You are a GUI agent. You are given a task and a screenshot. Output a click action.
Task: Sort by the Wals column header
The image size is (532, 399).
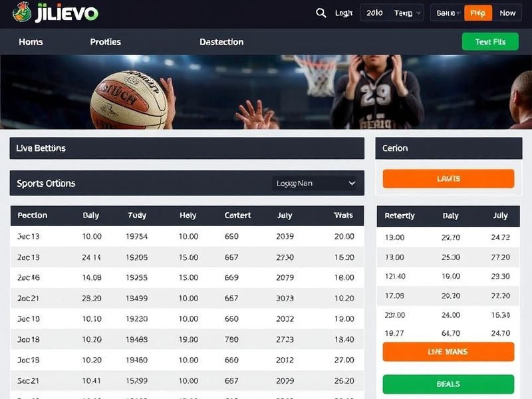coord(343,215)
